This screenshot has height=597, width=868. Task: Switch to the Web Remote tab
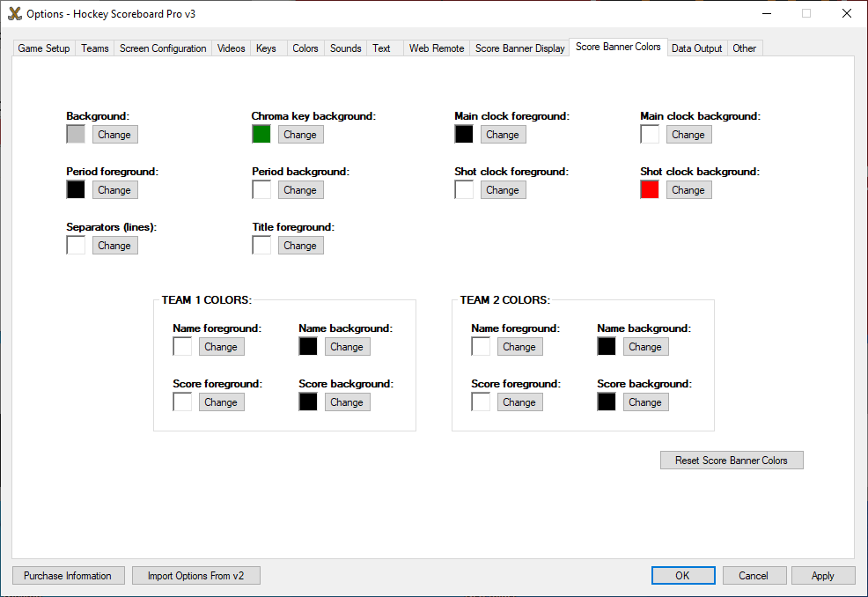437,48
